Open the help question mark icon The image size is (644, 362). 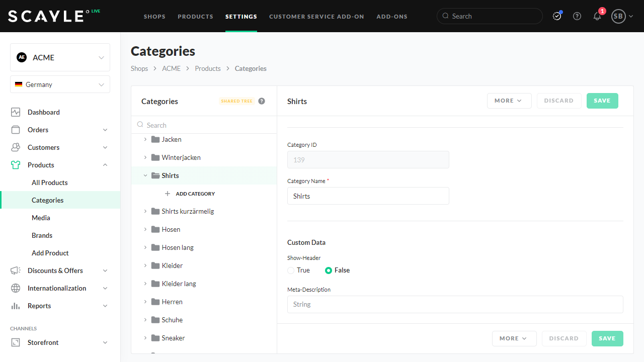click(577, 16)
